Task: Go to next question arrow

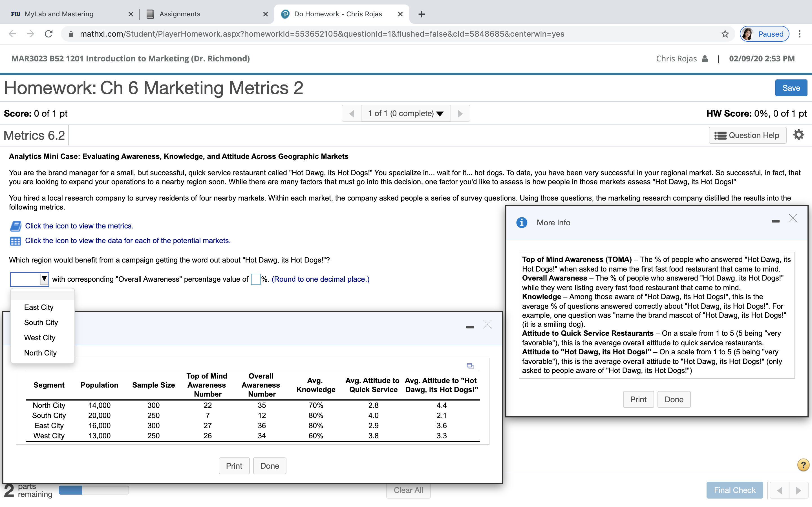Action: (x=460, y=114)
